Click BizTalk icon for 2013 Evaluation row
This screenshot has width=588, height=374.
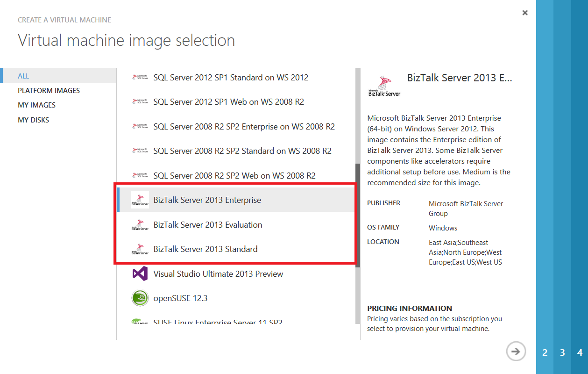[x=140, y=225]
